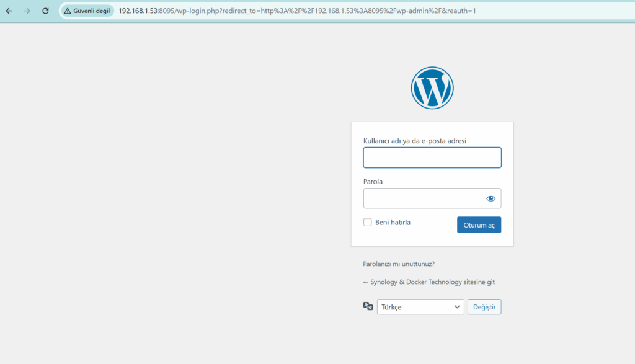Click the browser forward arrow
635x364 pixels.
click(27, 11)
